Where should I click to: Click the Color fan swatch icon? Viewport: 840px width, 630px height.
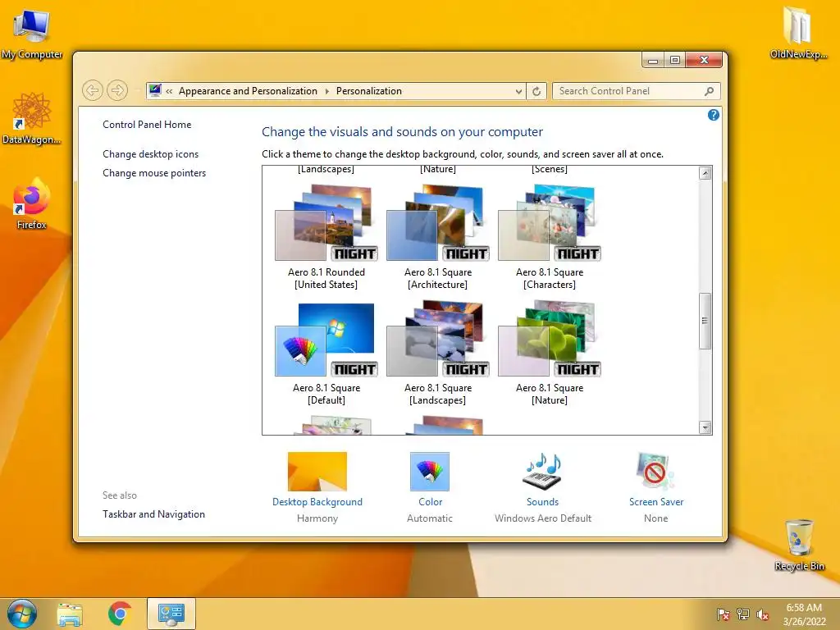(430, 472)
